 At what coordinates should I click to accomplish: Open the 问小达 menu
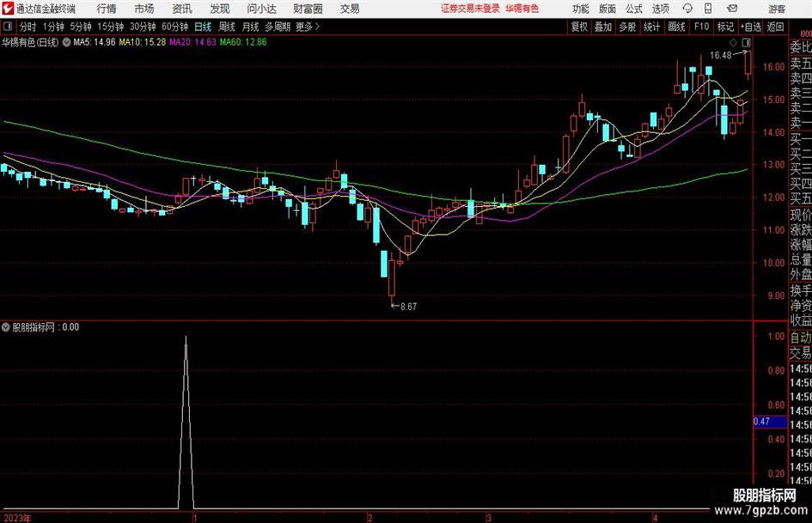pyautogui.click(x=261, y=9)
